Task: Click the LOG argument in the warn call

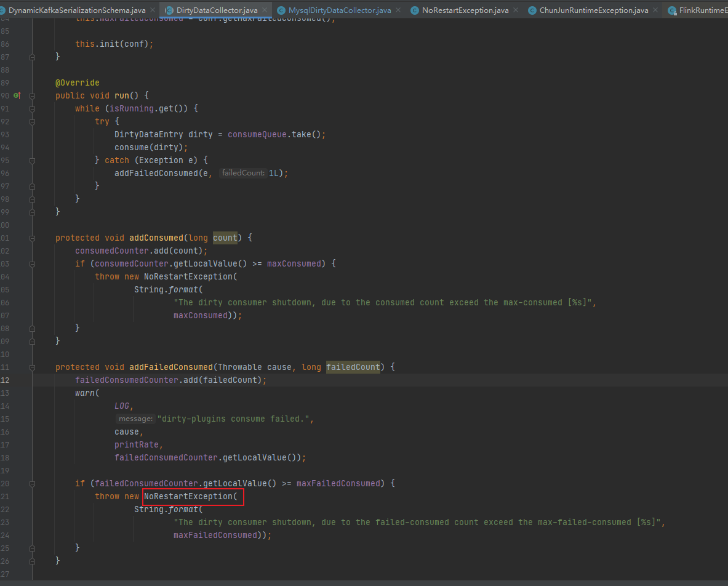Action: click(x=122, y=406)
